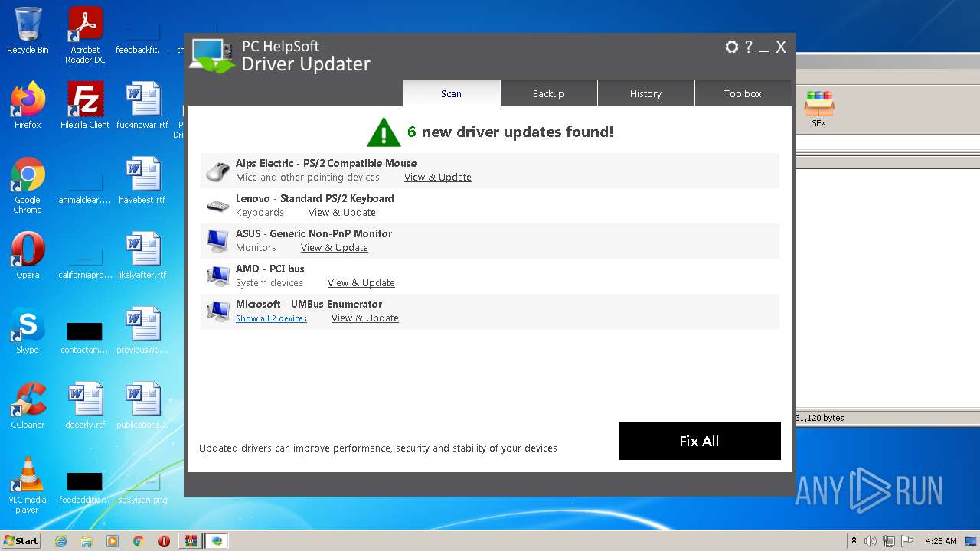Select AMD - PCI bus text
Viewport: 980px width, 551px height.
[x=270, y=269]
